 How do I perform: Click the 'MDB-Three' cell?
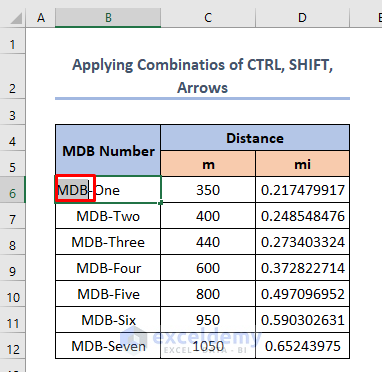(x=108, y=242)
